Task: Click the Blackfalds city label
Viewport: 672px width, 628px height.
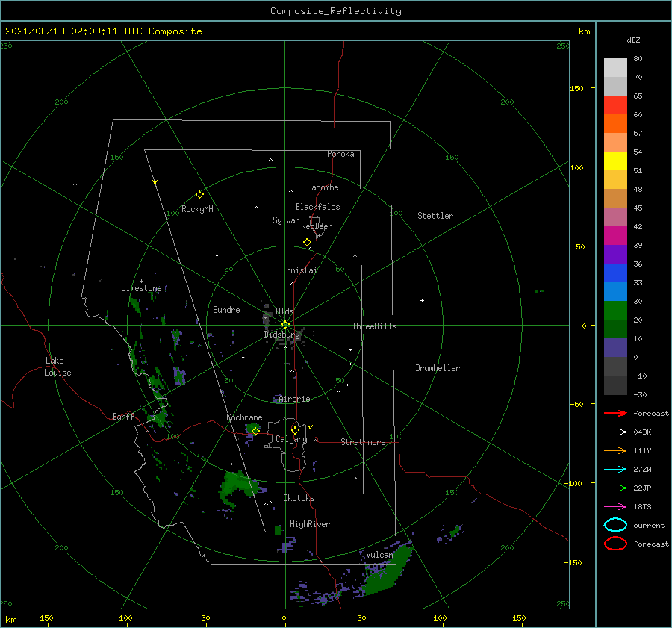Action: tap(317, 207)
